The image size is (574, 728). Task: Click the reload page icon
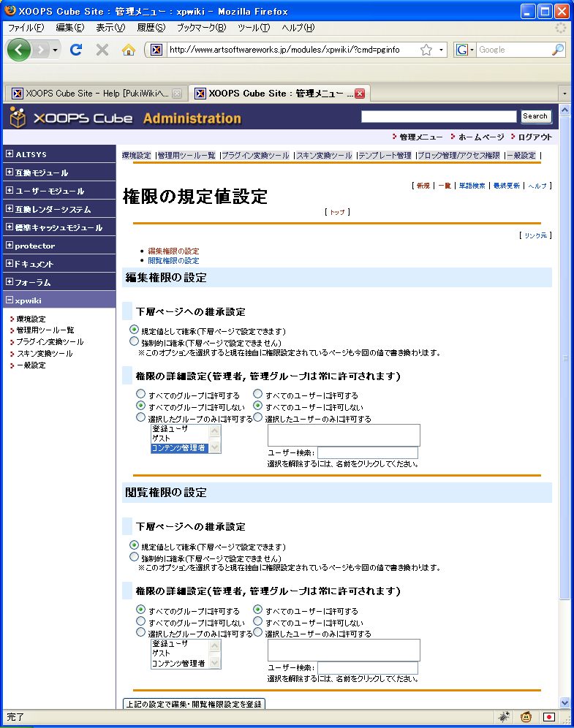point(75,50)
